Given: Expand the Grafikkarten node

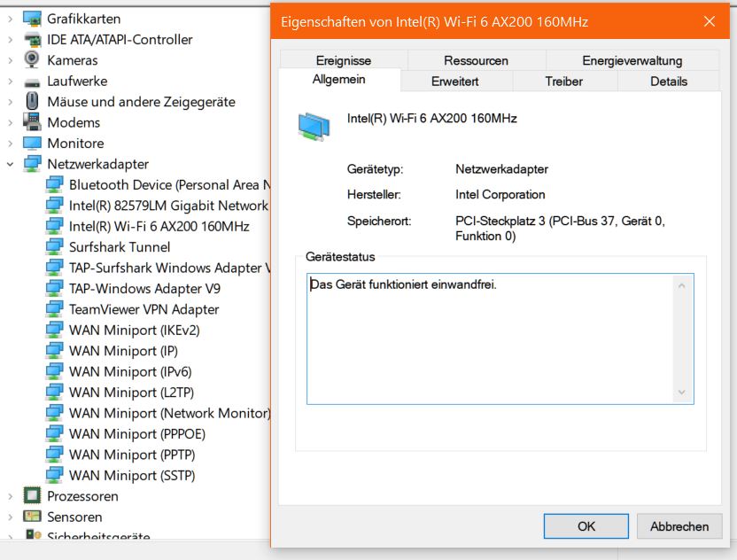Looking at the screenshot, I should point(11,19).
